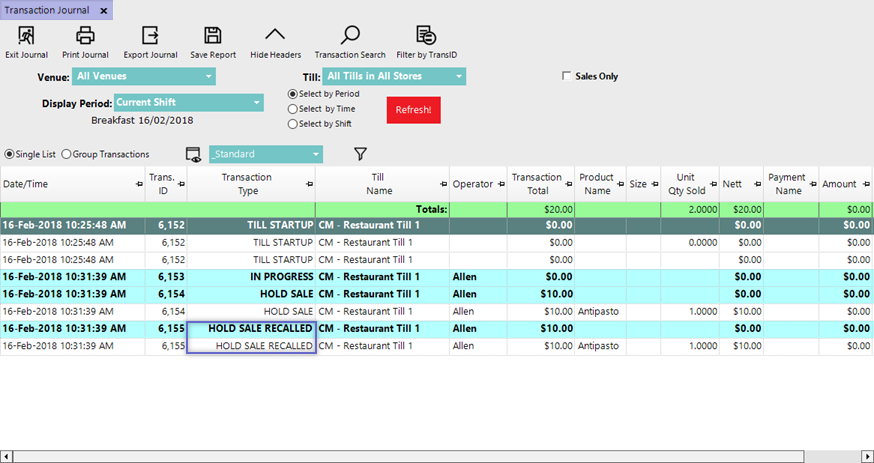The height and width of the screenshot is (463, 874).
Task: Click the Transaction Total column header
Action: tap(537, 184)
